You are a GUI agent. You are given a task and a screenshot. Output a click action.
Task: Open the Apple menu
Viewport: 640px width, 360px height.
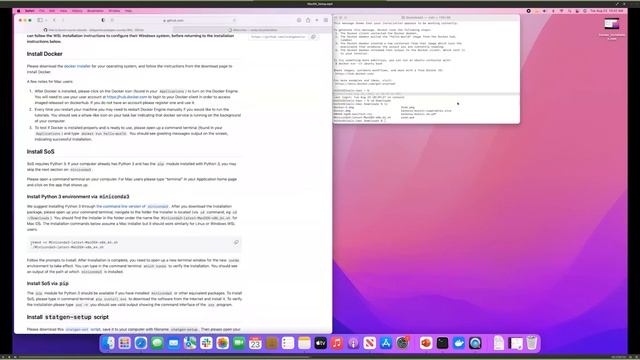click(18, 11)
